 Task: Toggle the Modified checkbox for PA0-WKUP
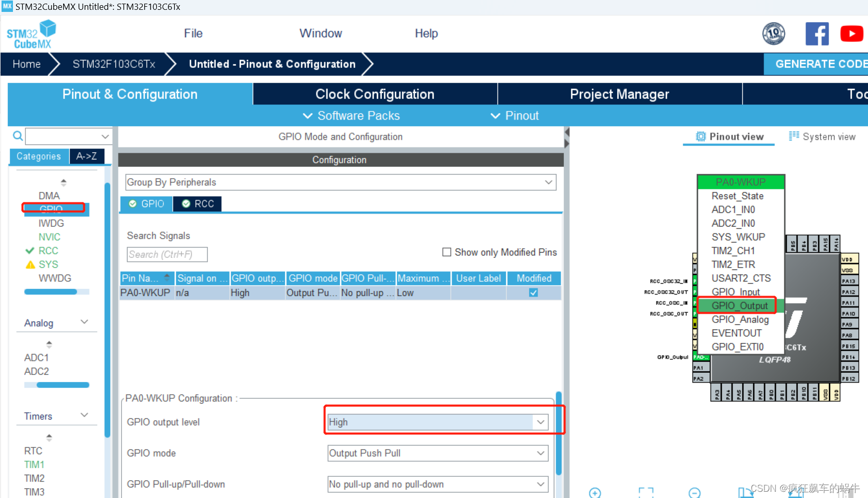(x=533, y=293)
